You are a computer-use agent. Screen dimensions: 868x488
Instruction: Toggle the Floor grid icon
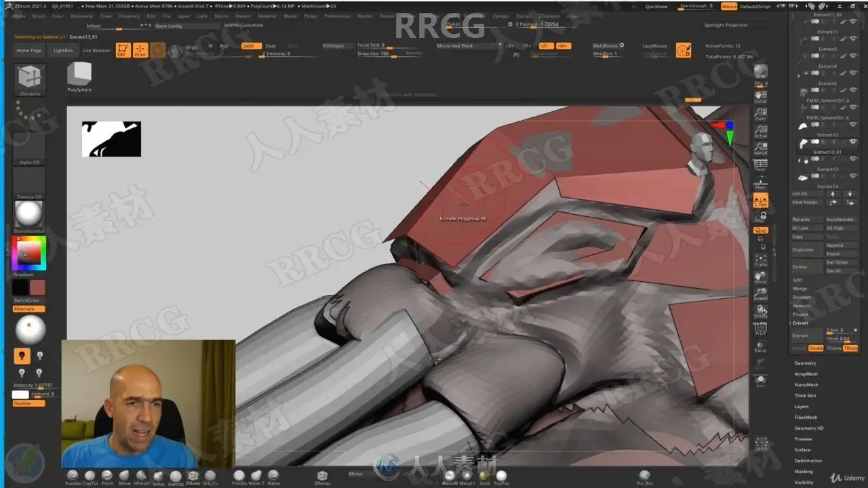(761, 182)
